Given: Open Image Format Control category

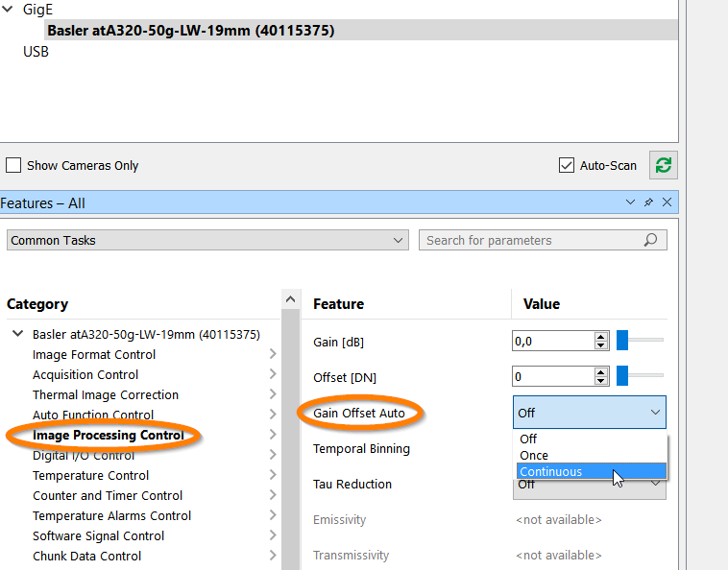Looking at the screenshot, I should (x=94, y=354).
